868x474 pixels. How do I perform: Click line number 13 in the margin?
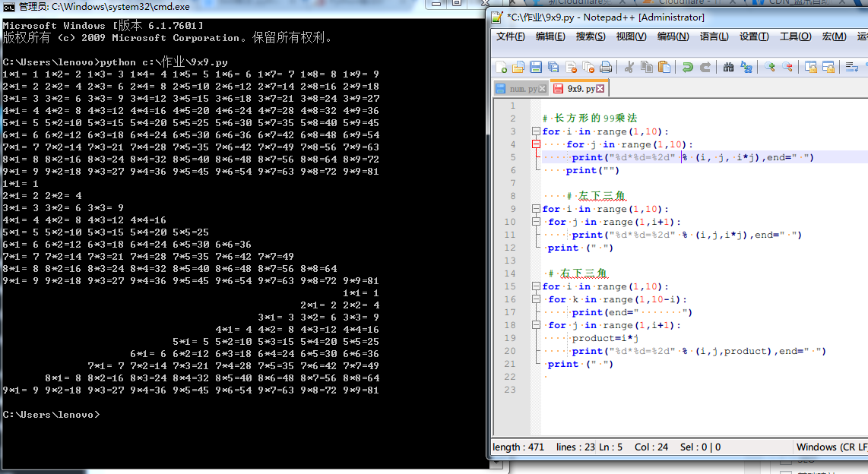pos(509,261)
